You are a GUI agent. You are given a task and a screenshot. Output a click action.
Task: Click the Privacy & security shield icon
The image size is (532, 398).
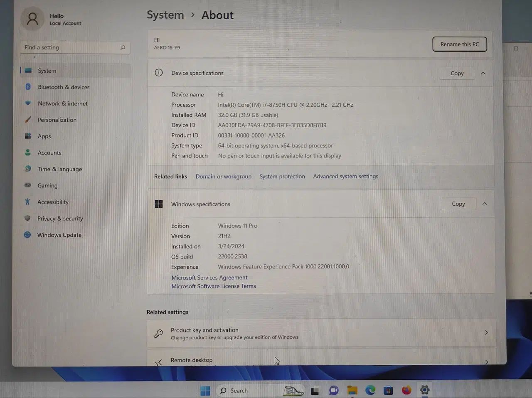click(27, 218)
